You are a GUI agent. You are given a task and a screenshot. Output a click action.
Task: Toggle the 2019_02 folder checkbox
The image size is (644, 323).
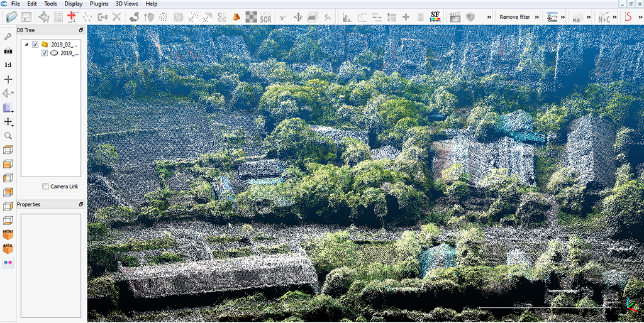click(x=35, y=45)
